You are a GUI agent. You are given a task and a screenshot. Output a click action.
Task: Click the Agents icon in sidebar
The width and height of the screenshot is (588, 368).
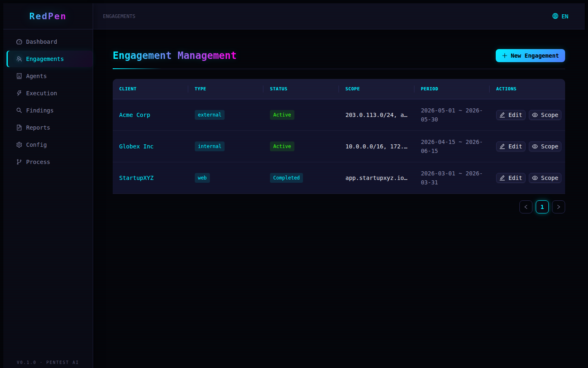click(x=19, y=76)
